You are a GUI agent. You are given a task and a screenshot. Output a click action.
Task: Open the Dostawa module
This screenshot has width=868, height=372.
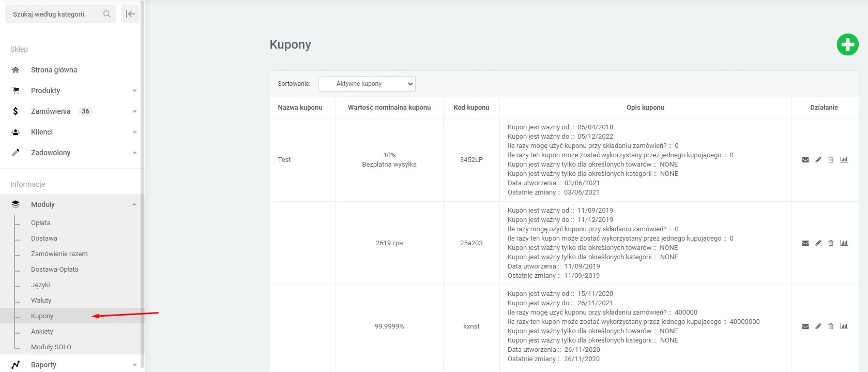click(44, 239)
